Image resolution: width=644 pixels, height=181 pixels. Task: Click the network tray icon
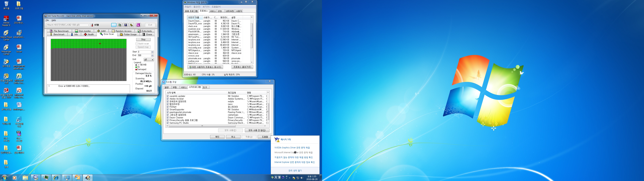point(298,178)
